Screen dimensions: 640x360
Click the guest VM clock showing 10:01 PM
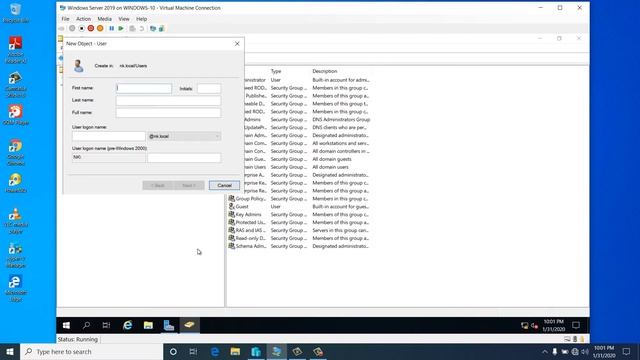(x=553, y=325)
